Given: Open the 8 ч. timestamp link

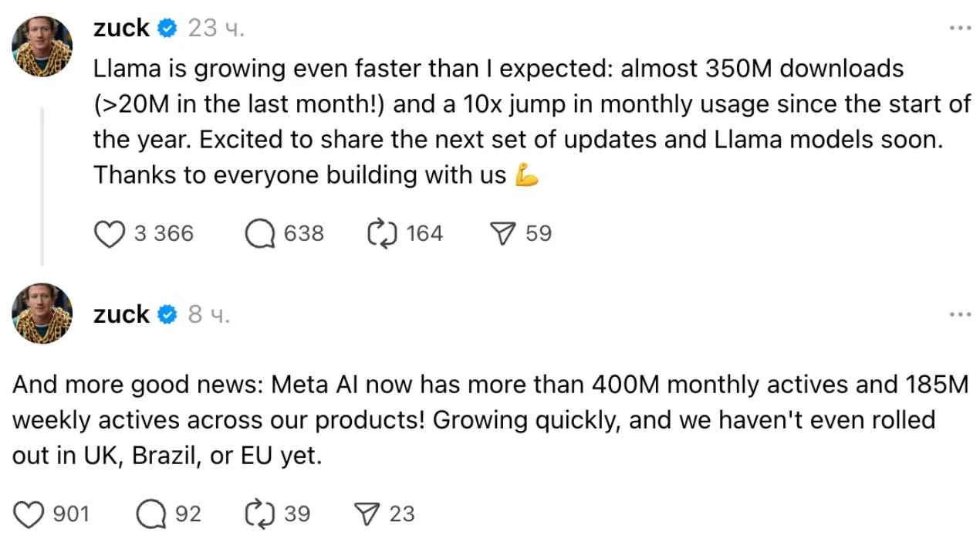Looking at the screenshot, I should pyautogui.click(x=209, y=314).
